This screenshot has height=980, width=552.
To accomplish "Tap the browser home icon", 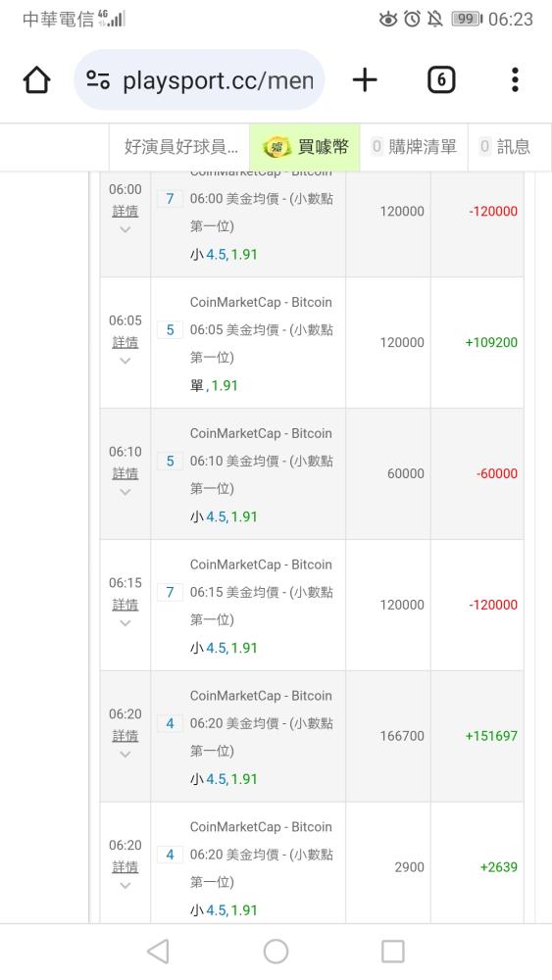I will click(x=36, y=80).
